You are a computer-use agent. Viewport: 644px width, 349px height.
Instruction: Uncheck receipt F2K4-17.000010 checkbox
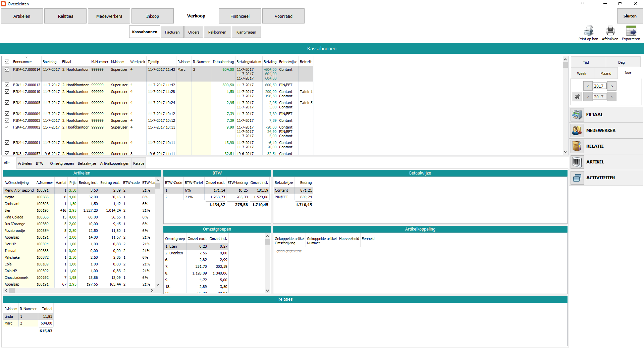coord(7,92)
